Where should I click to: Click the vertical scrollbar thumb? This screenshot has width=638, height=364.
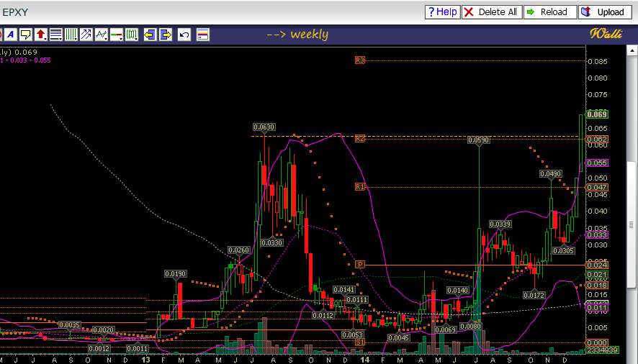tap(632, 225)
